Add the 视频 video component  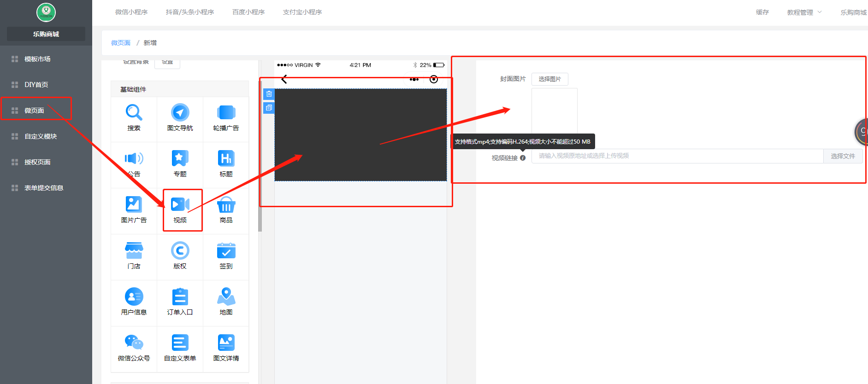(x=180, y=211)
